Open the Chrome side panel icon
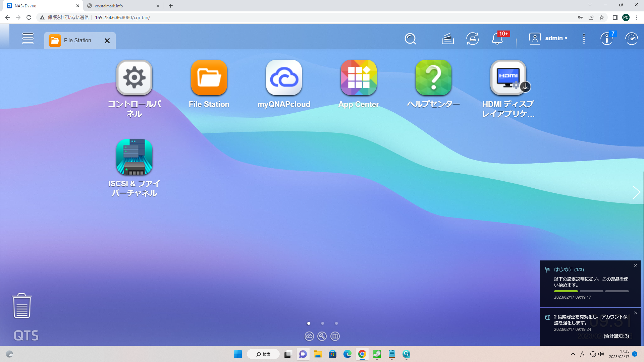 pyautogui.click(x=615, y=17)
